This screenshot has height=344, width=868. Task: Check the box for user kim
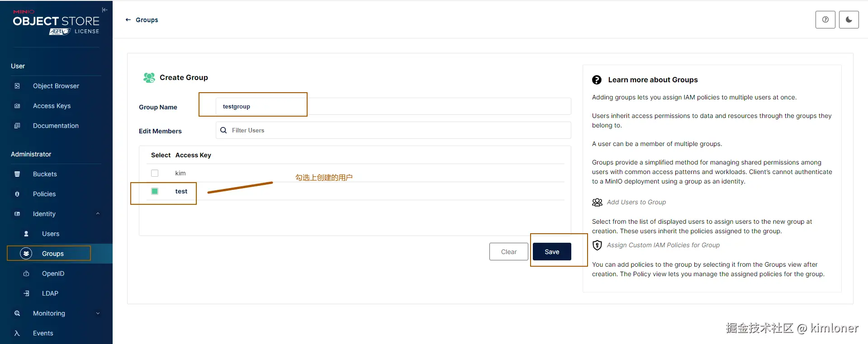click(x=155, y=173)
